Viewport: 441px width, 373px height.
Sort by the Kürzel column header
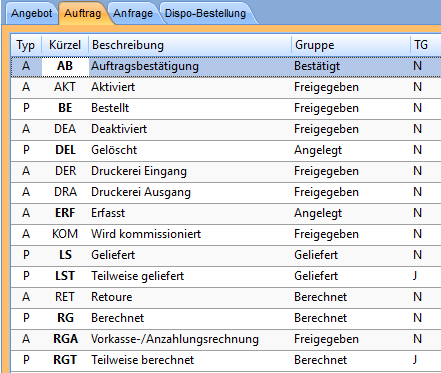(x=65, y=45)
